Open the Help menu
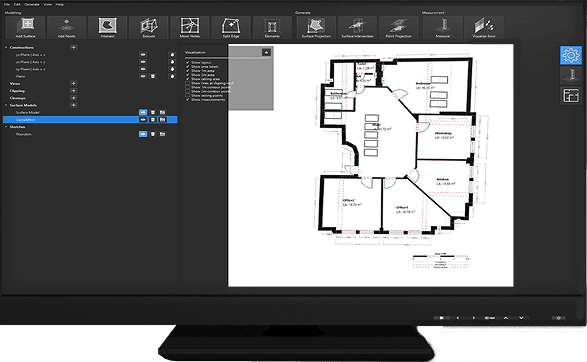Image resolution: width=587 pixels, height=362 pixels. [60, 4]
